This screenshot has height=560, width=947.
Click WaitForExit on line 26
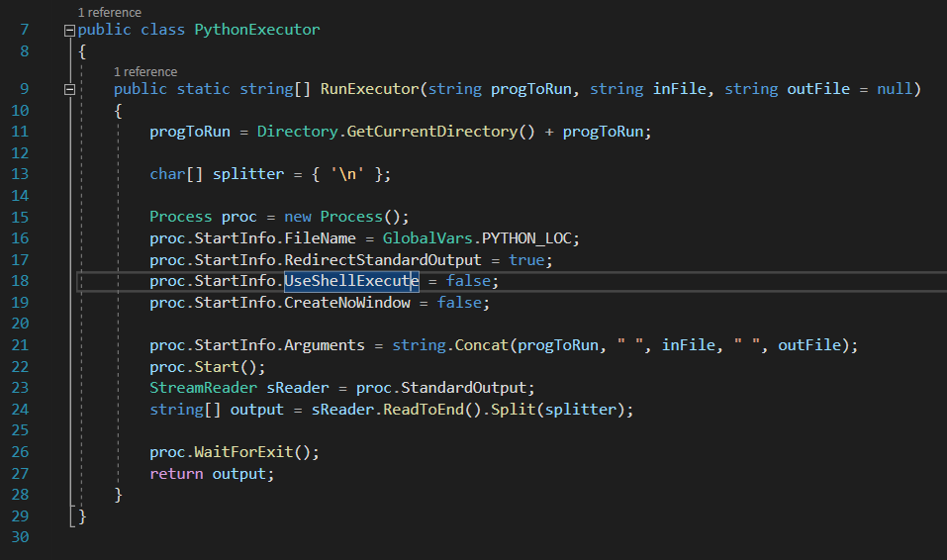[244, 452]
